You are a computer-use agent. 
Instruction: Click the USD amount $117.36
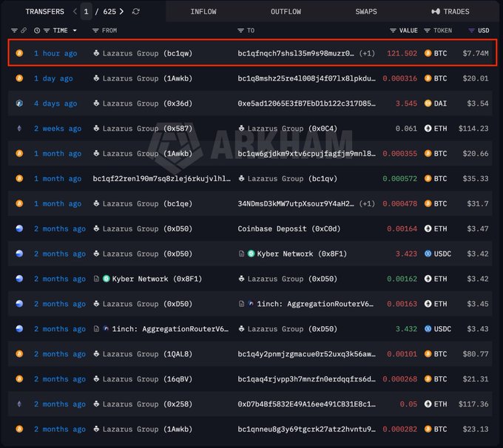pos(473,404)
